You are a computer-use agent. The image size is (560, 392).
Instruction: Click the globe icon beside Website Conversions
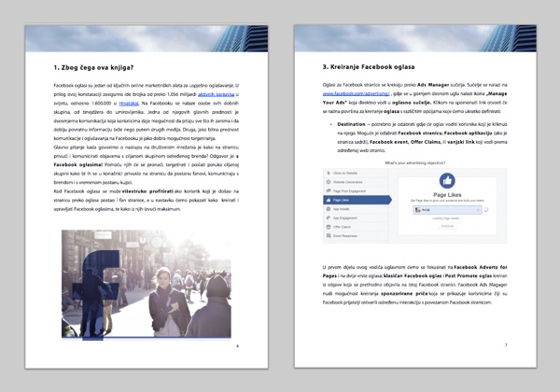[329, 182]
